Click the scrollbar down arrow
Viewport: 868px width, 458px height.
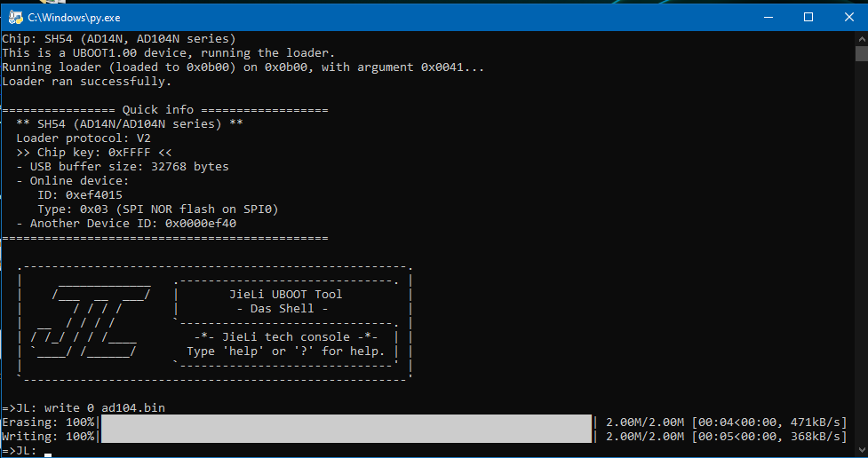coord(862,450)
